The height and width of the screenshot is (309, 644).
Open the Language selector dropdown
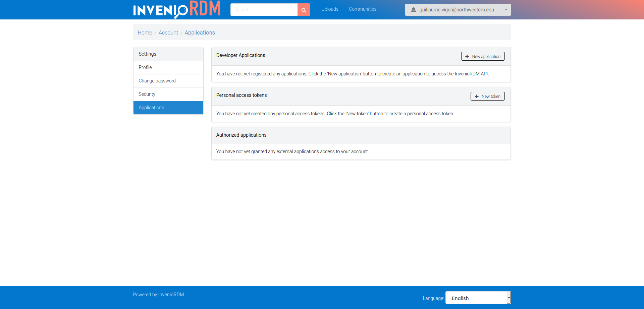[x=478, y=298]
